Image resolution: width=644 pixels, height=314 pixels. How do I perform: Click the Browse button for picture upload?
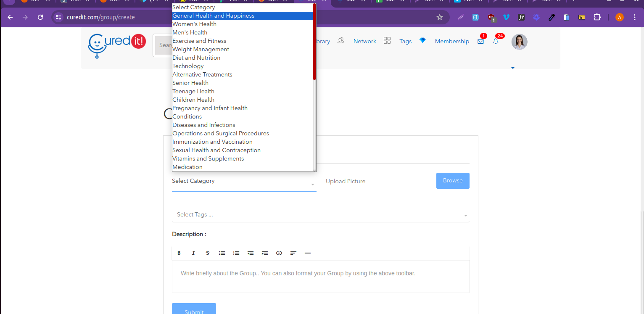point(453,181)
